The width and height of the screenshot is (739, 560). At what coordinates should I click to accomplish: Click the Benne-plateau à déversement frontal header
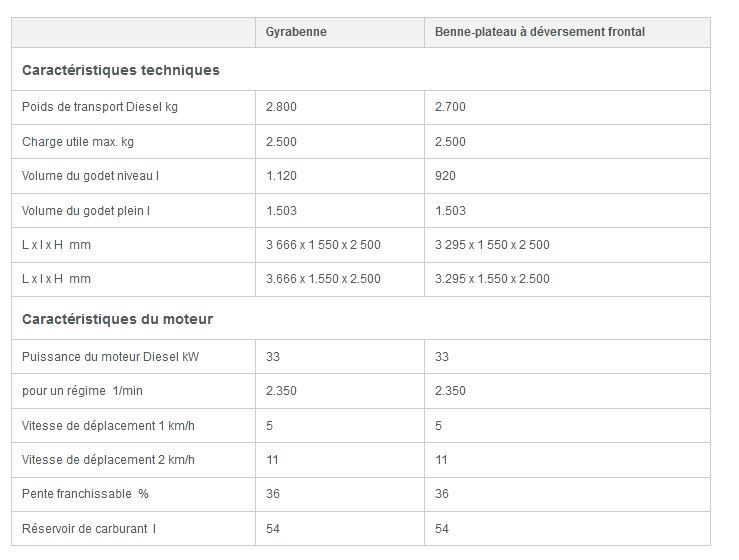tap(539, 32)
